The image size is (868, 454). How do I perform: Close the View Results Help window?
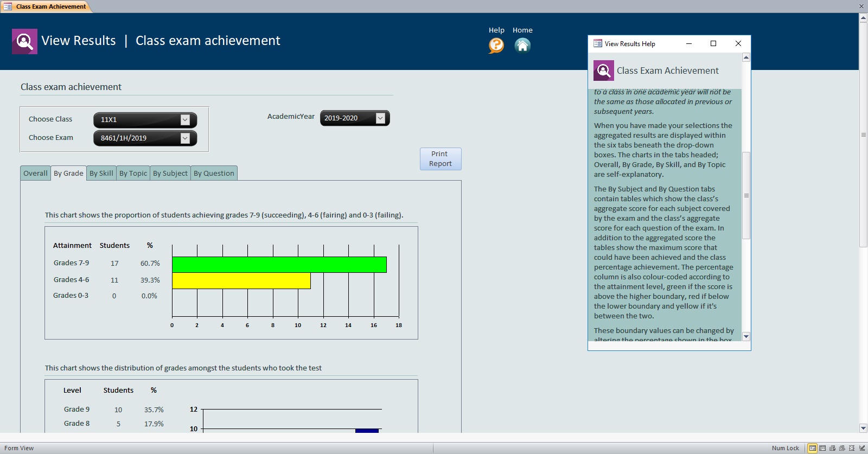pyautogui.click(x=738, y=43)
